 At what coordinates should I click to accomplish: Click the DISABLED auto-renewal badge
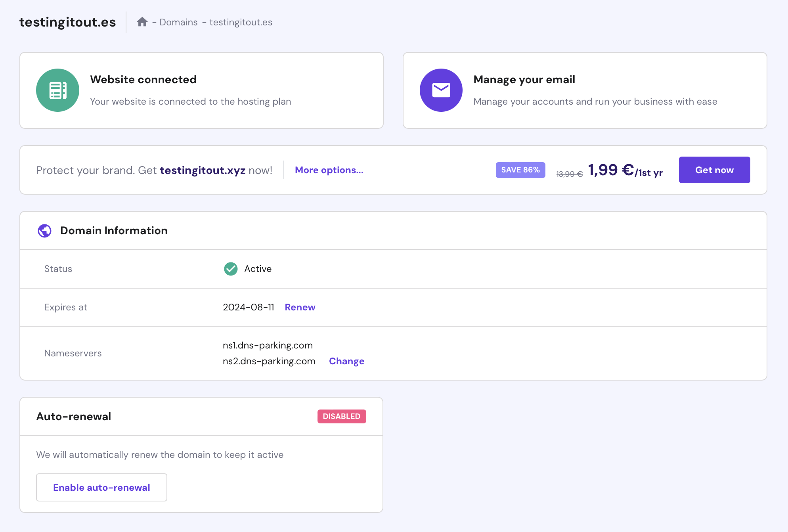[x=341, y=416]
